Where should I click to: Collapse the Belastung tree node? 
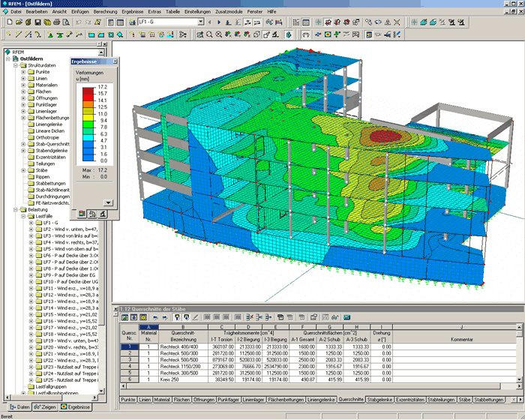tap(16, 210)
